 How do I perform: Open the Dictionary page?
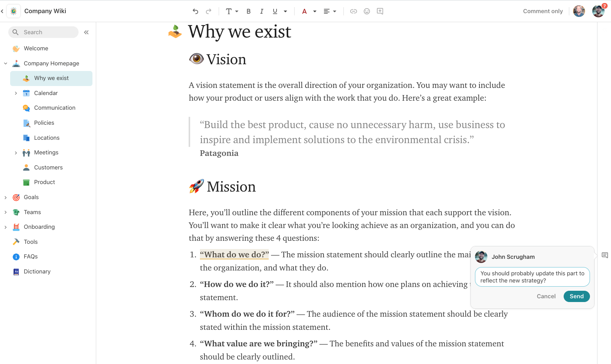click(x=37, y=272)
